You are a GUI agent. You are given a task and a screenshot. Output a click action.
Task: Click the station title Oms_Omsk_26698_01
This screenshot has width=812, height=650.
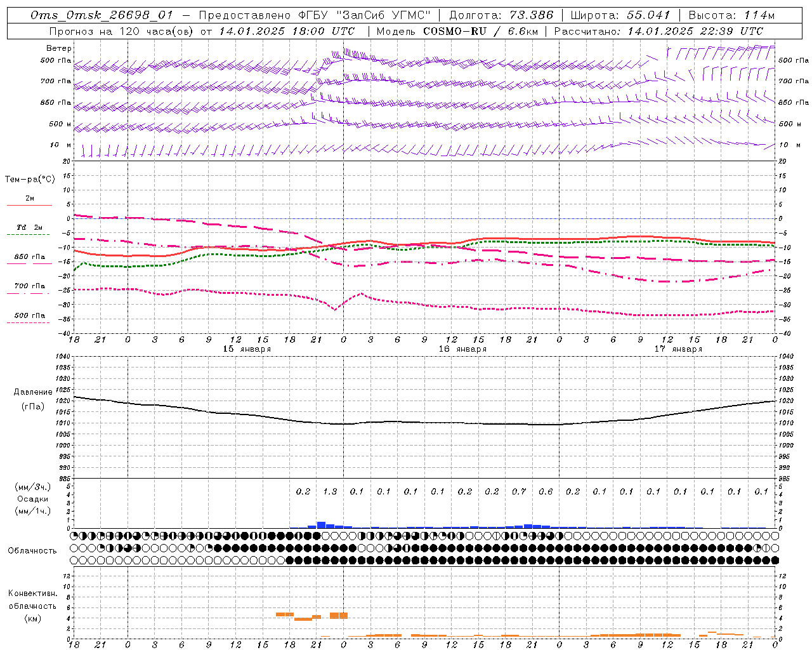(x=101, y=15)
